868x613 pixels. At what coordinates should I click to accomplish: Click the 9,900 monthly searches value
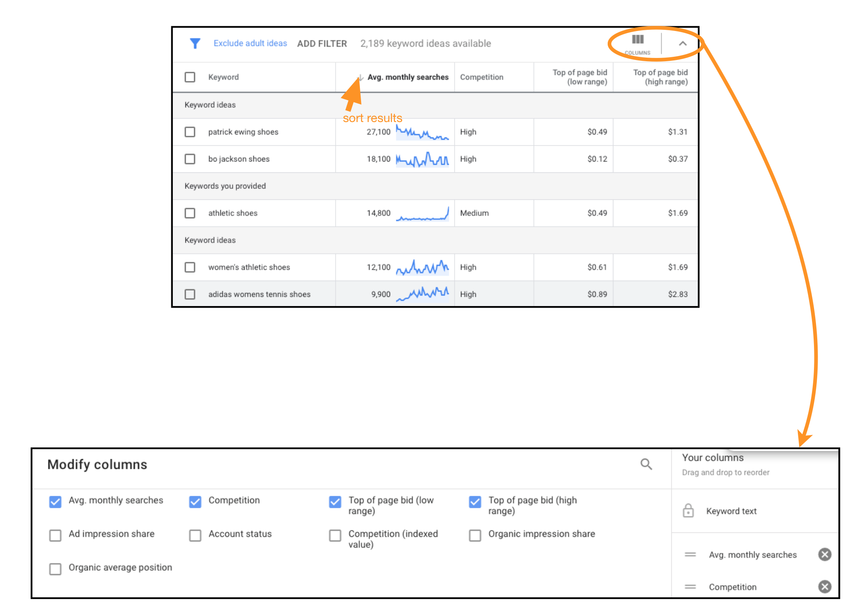point(381,294)
